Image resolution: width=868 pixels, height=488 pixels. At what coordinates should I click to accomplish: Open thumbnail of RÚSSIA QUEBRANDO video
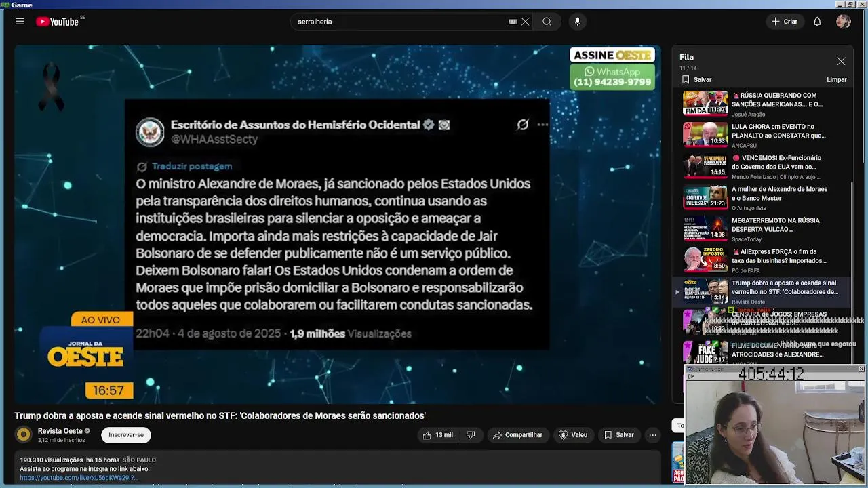[705, 103]
